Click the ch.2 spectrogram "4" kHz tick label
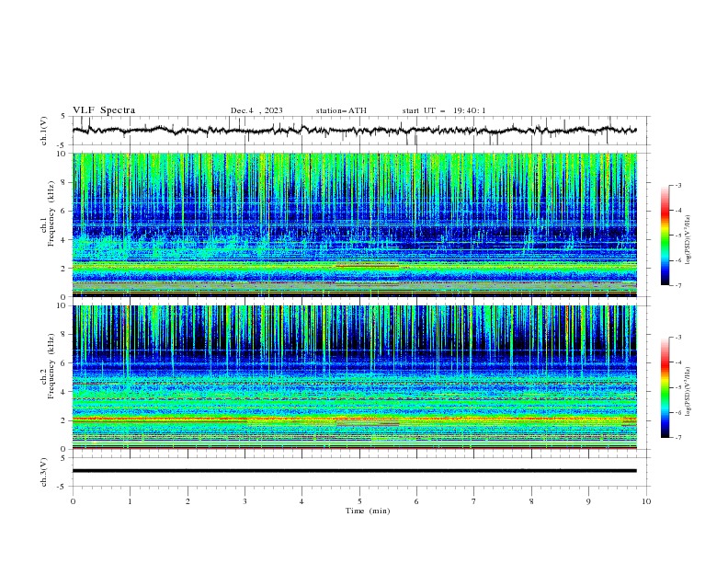The height and width of the screenshot is (563, 728). coord(64,392)
